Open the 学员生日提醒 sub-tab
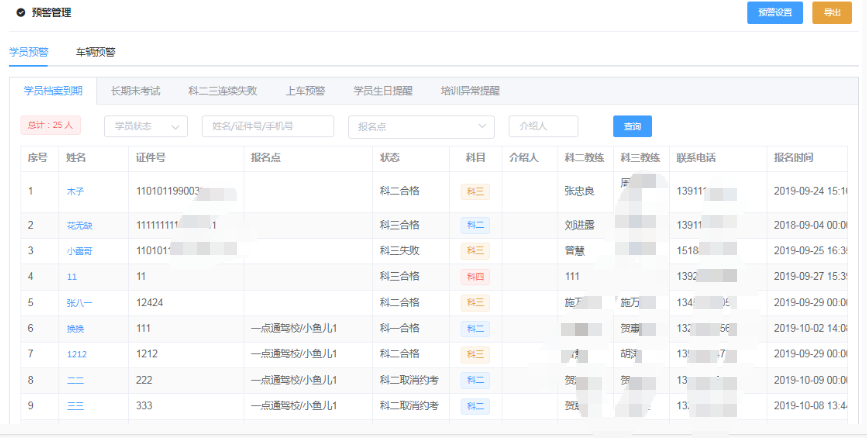867x438 pixels. (383, 91)
